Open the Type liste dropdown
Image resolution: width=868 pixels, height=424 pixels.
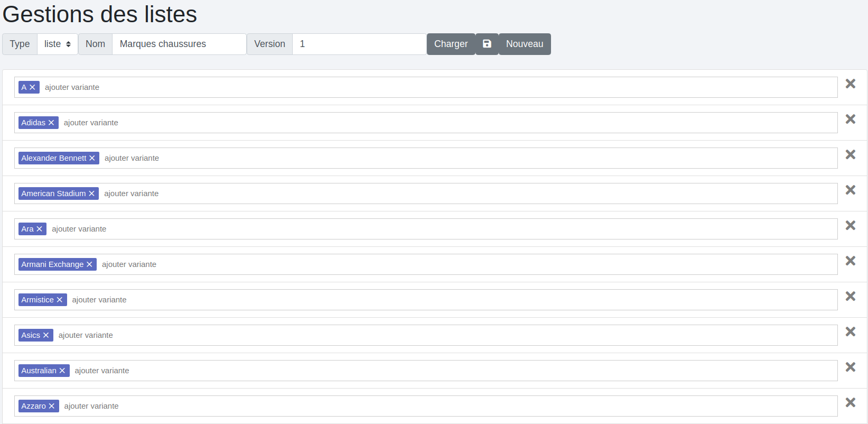57,44
